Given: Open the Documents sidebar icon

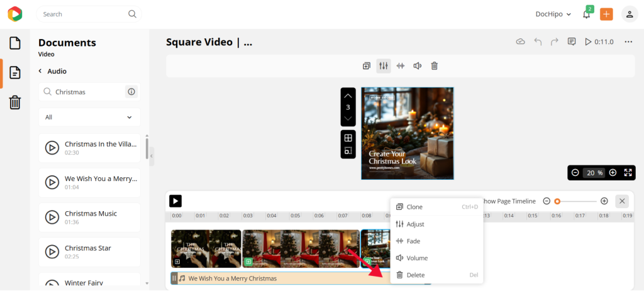Looking at the screenshot, I should click(x=15, y=74).
